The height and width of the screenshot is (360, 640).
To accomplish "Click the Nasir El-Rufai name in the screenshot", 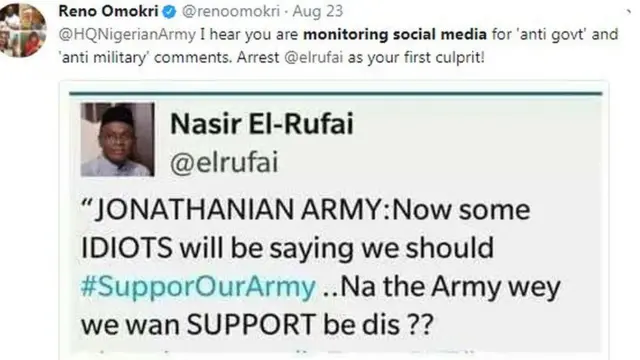I will pos(262,124).
